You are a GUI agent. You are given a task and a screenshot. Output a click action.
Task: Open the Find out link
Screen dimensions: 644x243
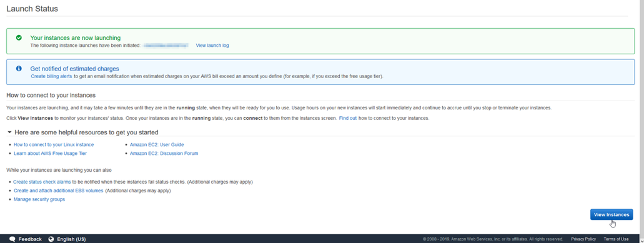(347, 118)
